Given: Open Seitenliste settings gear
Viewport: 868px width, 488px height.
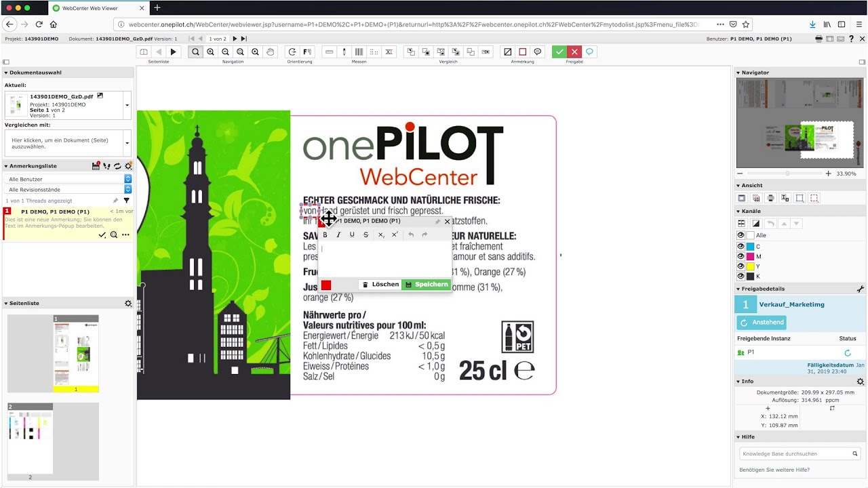Looking at the screenshot, I should (x=128, y=304).
